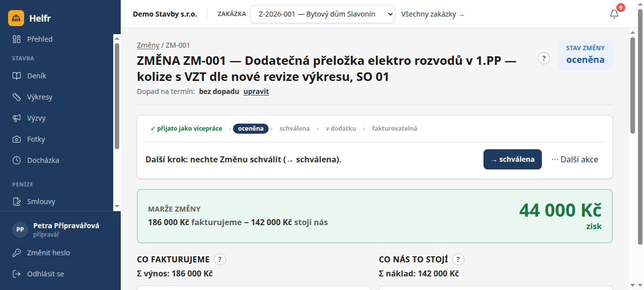Click Demo Stavby s.r.o. company name

[x=165, y=14]
